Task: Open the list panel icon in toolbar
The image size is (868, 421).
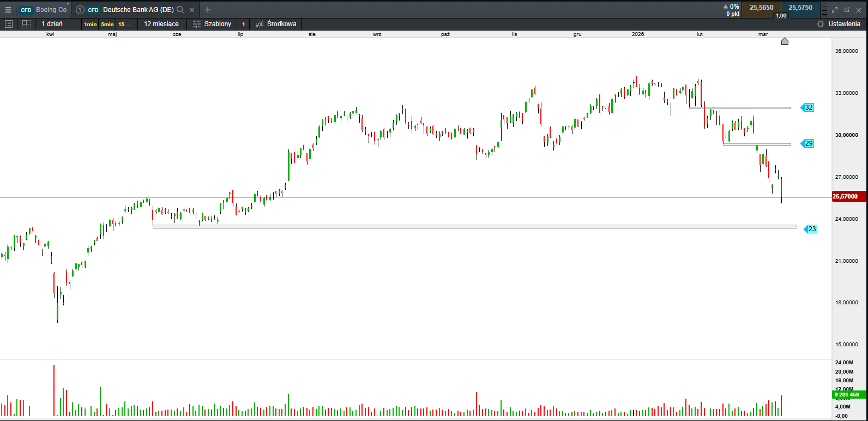Action: click(x=9, y=24)
